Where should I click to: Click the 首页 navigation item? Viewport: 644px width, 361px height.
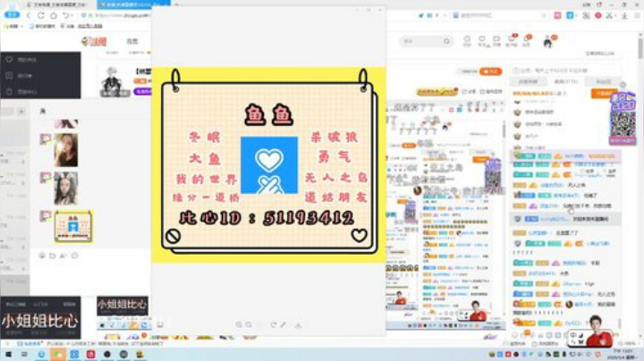131,41
